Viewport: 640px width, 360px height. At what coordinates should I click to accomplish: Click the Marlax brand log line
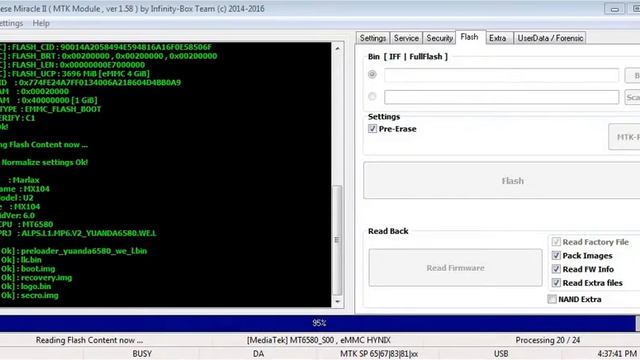click(x=24, y=180)
